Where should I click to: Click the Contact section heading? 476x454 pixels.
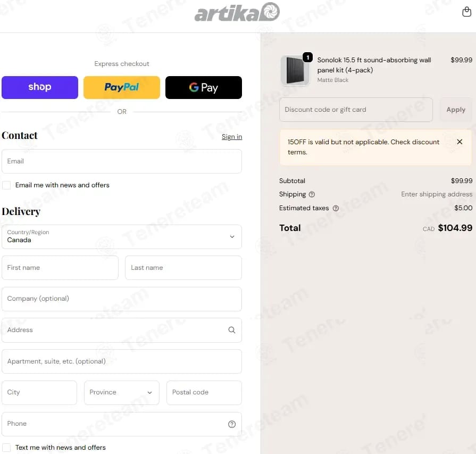20,136
